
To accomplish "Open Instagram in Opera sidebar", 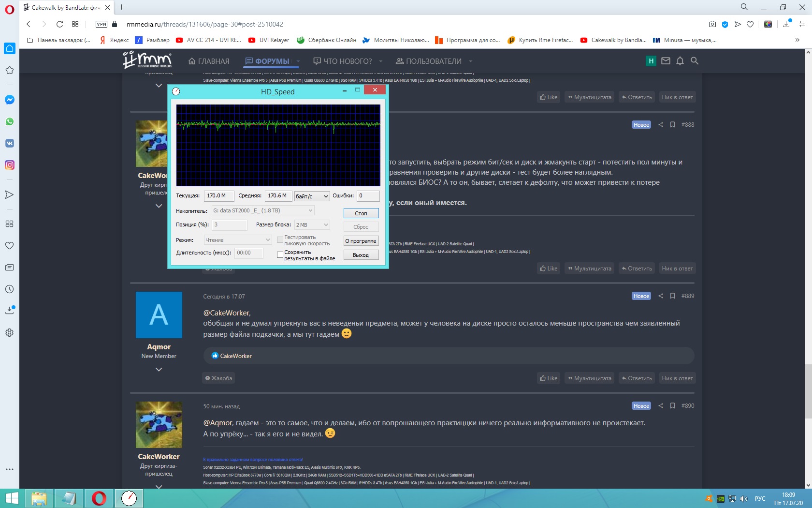I will (10, 165).
